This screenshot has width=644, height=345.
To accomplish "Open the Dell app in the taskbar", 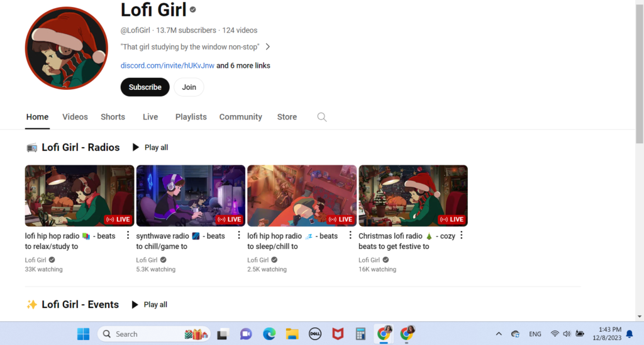I will (315, 334).
